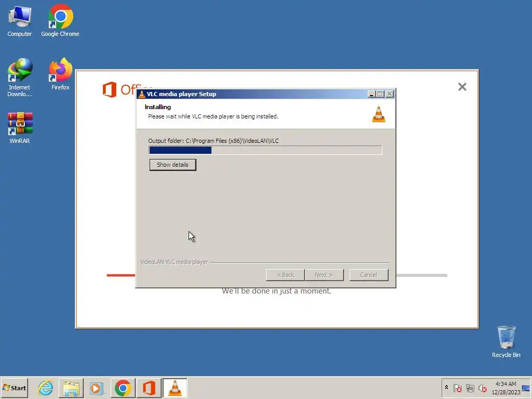The width and height of the screenshot is (532, 399).
Task: Click Show details in VLC setup
Action: click(x=172, y=165)
